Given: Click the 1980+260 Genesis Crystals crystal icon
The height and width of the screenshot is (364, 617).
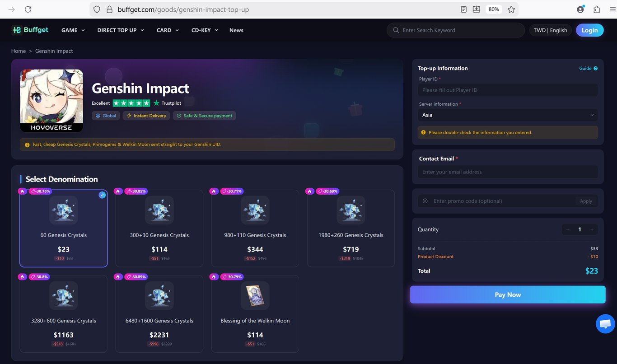Looking at the screenshot, I should [351, 210].
